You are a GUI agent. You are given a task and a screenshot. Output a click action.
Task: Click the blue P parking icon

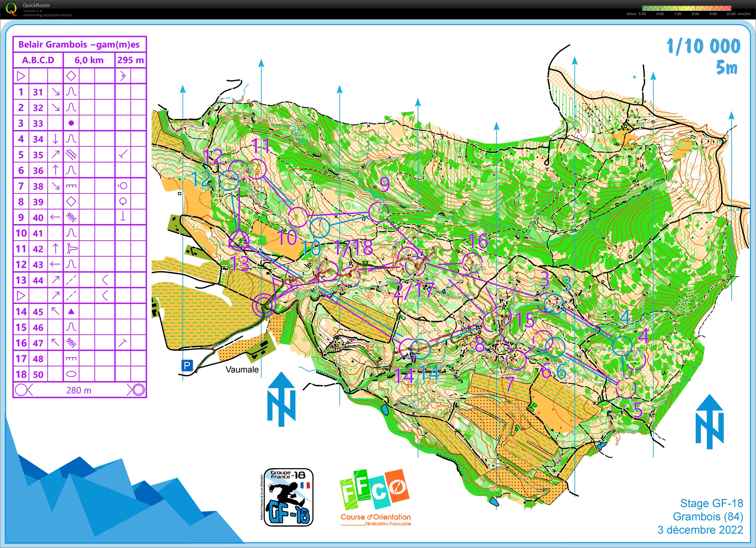(x=187, y=366)
